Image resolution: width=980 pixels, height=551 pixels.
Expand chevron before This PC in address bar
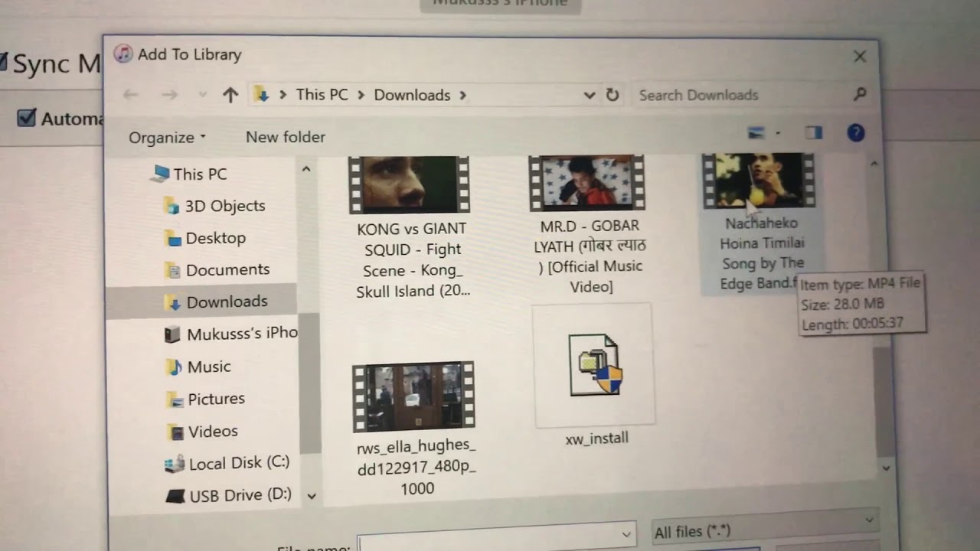pos(283,95)
